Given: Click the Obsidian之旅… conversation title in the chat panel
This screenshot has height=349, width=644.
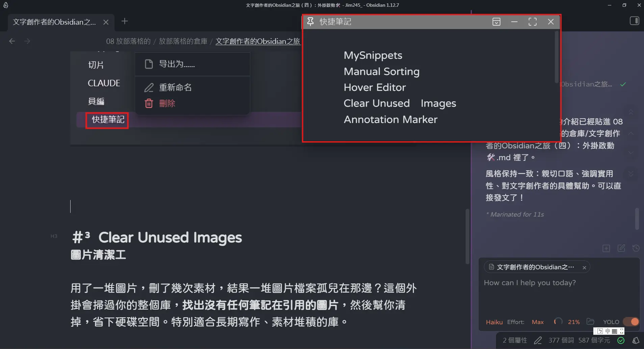Looking at the screenshot, I should [x=586, y=84].
